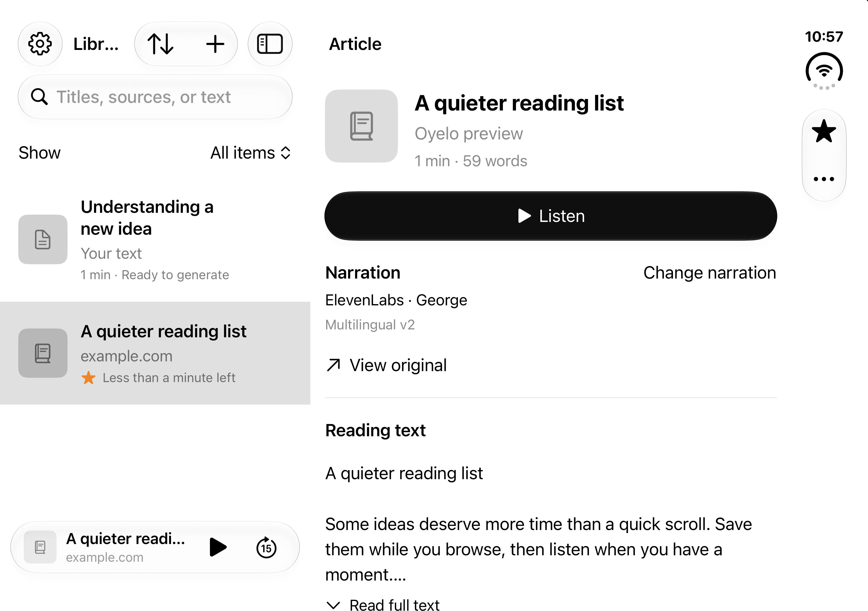Open mini player article thumbnail

40,547
